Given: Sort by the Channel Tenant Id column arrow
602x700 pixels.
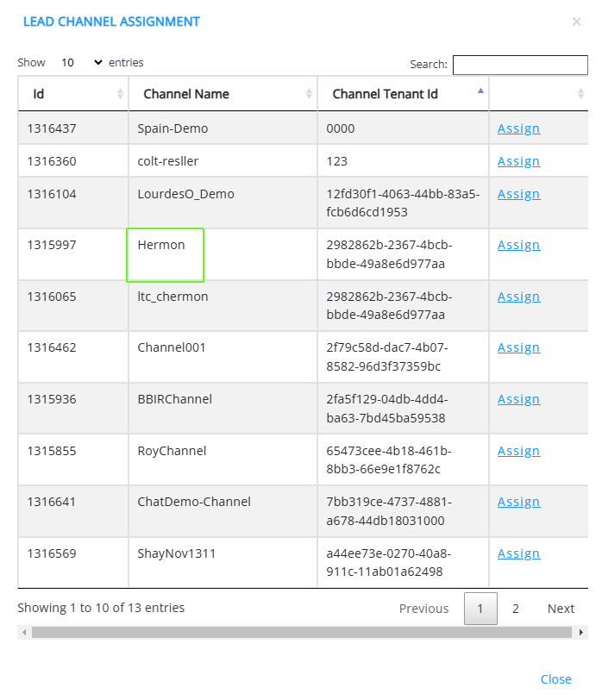Looking at the screenshot, I should (480, 91).
